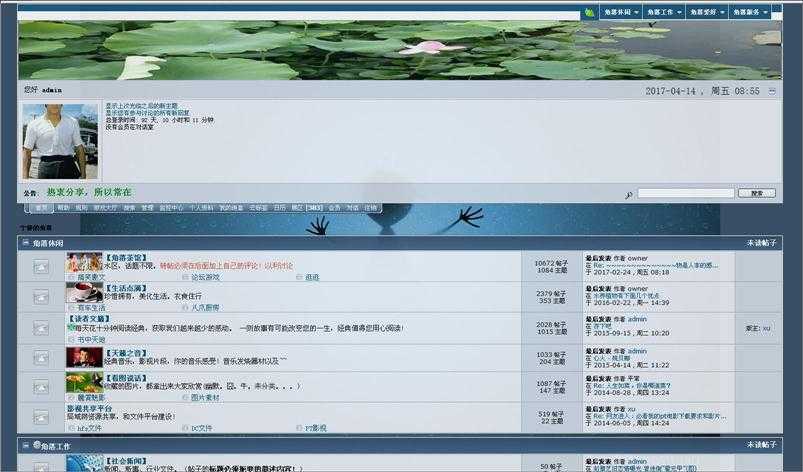The width and height of the screenshot is (803, 472).
Task: Click the small icon before 图片素材 sub-board
Action: coord(185,397)
